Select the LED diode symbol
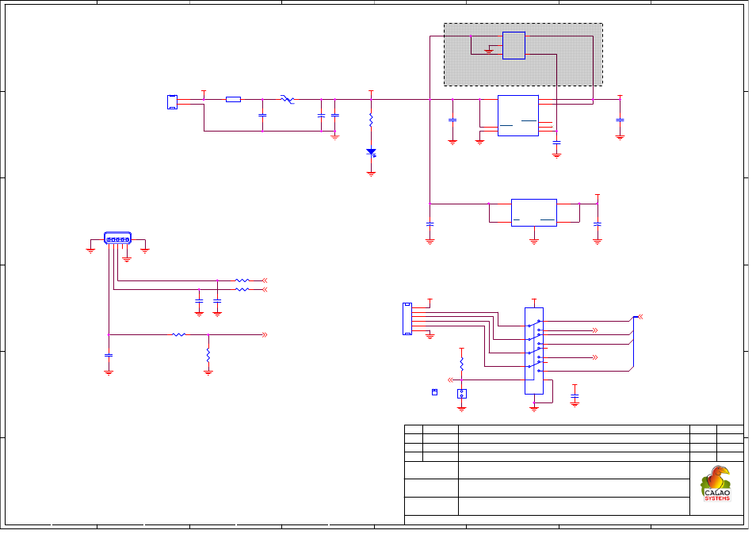The width and height of the screenshot is (756, 534). point(371,152)
